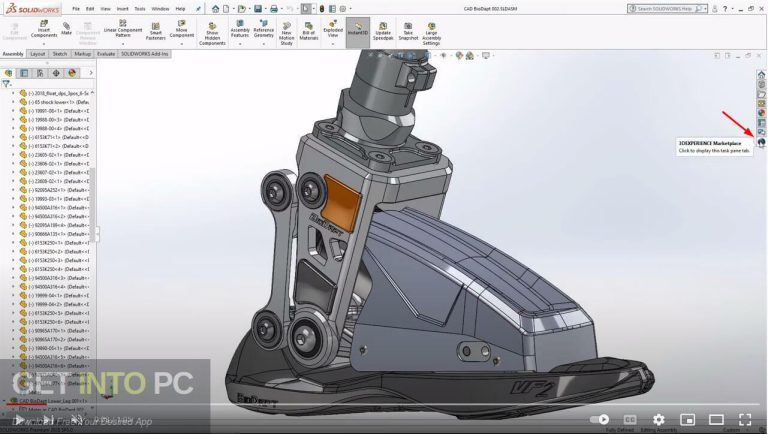Activate the Move Component tool
The image size is (768, 434).
pos(182,29)
